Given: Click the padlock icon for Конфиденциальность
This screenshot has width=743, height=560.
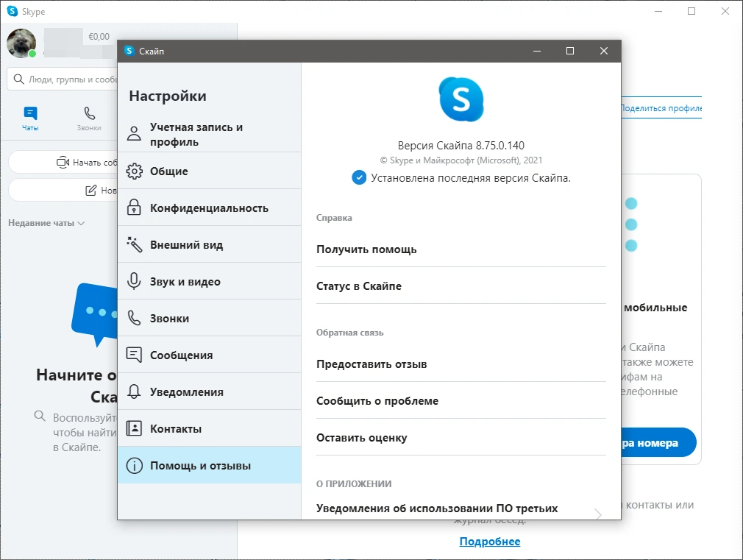Looking at the screenshot, I should click(134, 208).
